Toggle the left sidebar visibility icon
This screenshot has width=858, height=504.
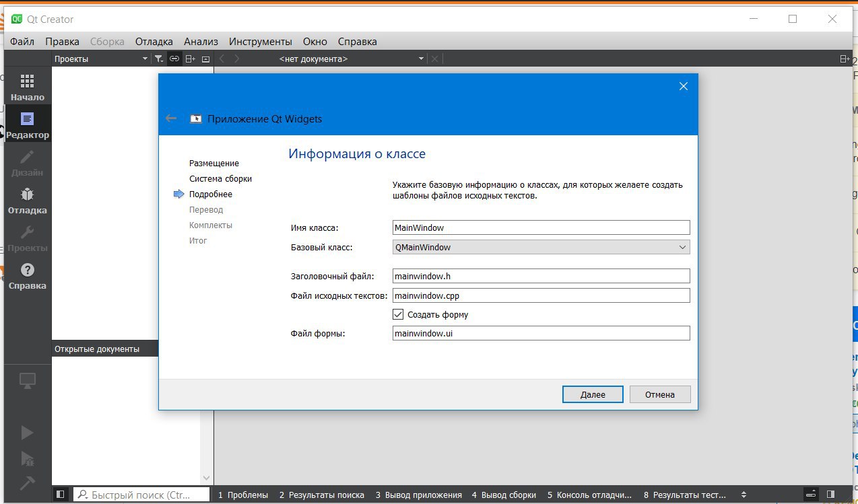tap(61, 495)
